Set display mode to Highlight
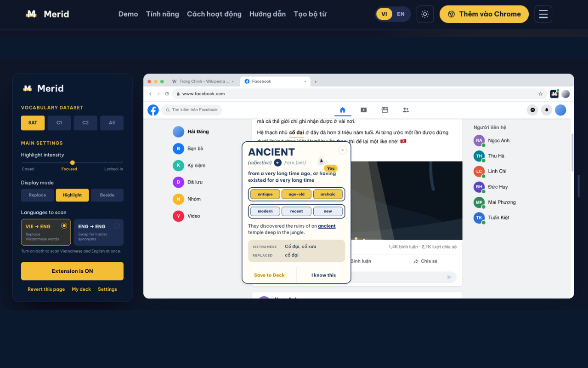The image size is (588, 368). pos(72,195)
